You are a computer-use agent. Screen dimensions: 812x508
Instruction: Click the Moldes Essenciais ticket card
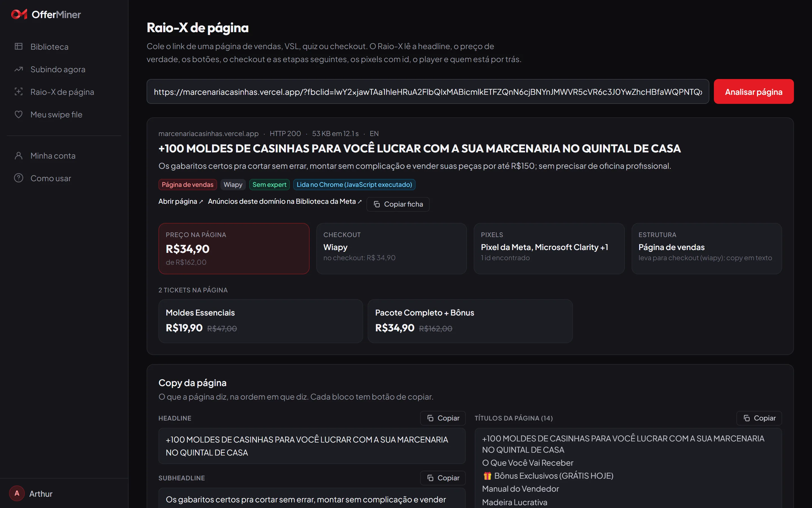pos(261,321)
